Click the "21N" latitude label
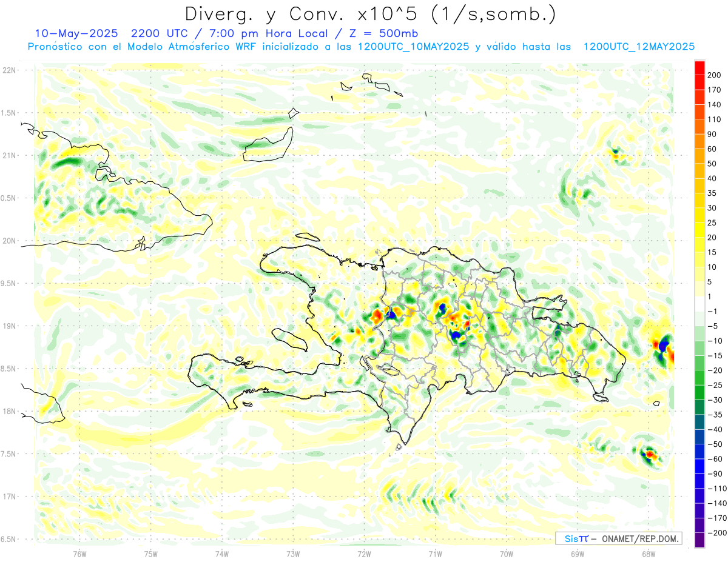Screen dimensions: 728x562 coord(9,156)
